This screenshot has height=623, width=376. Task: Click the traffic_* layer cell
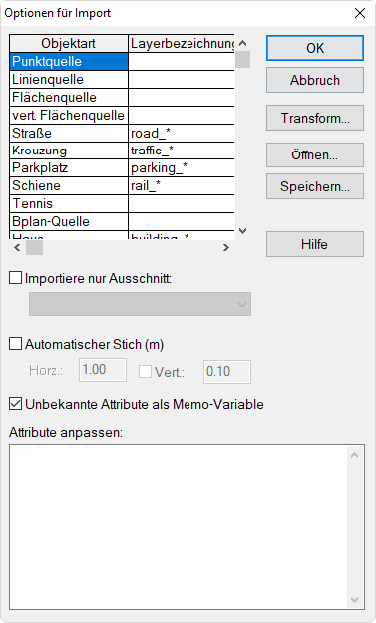[x=182, y=151]
